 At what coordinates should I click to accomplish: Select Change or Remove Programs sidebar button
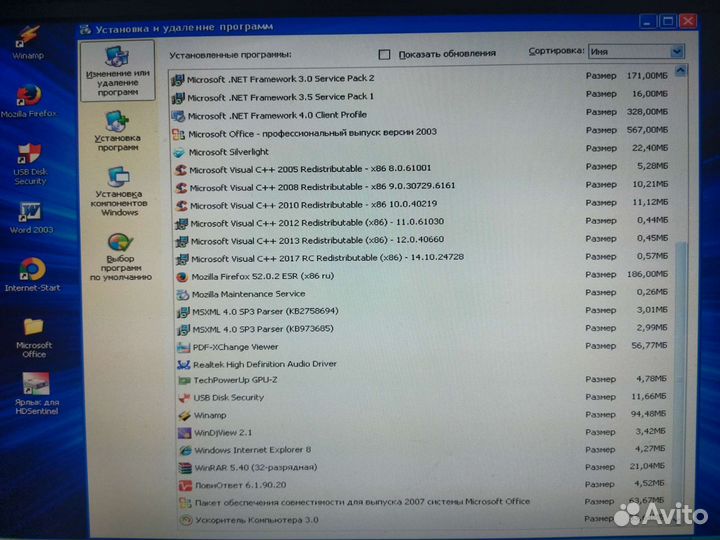(118, 71)
